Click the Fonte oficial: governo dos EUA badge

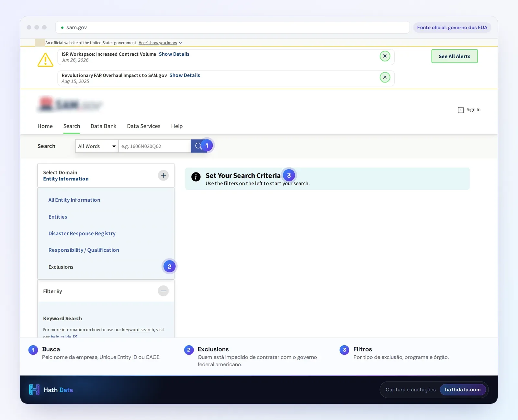(452, 28)
